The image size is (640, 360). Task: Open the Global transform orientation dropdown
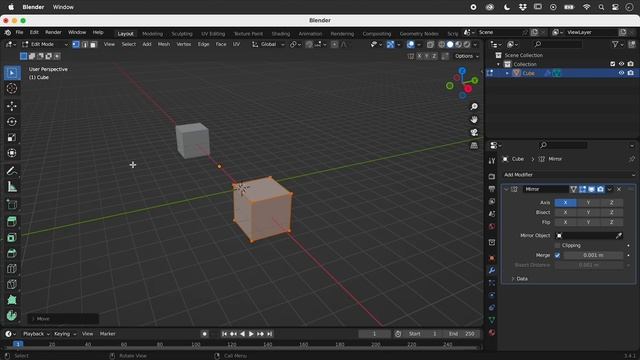point(268,44)
